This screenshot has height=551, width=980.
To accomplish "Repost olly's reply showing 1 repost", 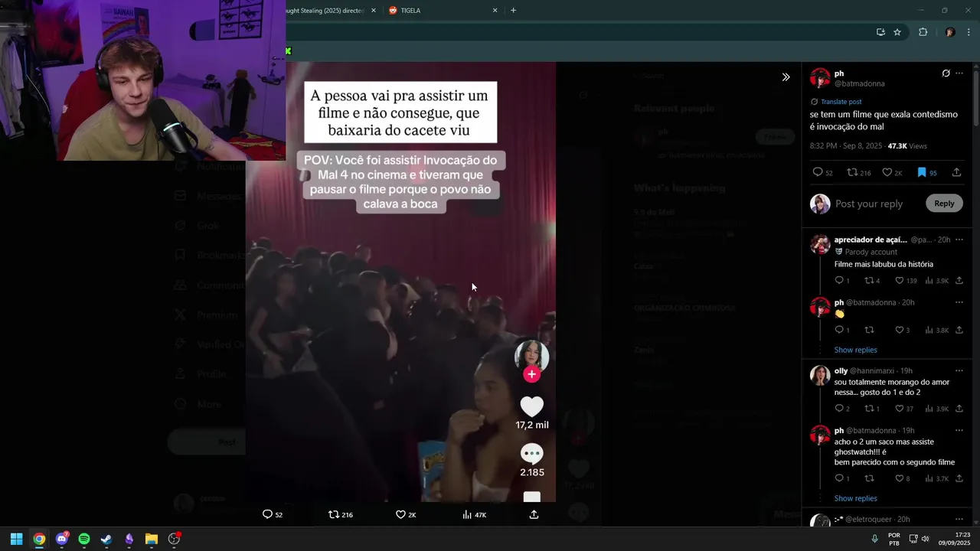I will (872, 409).
